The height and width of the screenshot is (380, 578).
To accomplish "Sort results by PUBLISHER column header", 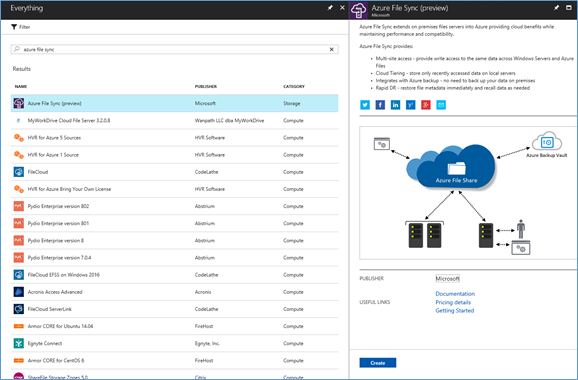I will (206, 87).
